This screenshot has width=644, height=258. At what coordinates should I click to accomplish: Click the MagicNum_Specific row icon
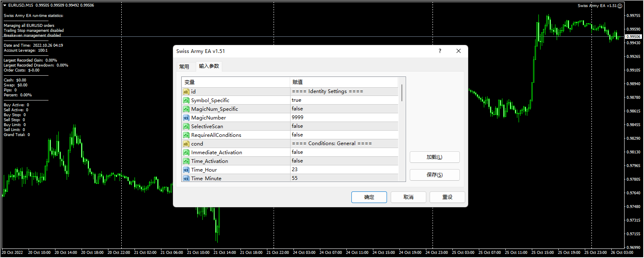[x=186, y=109]
